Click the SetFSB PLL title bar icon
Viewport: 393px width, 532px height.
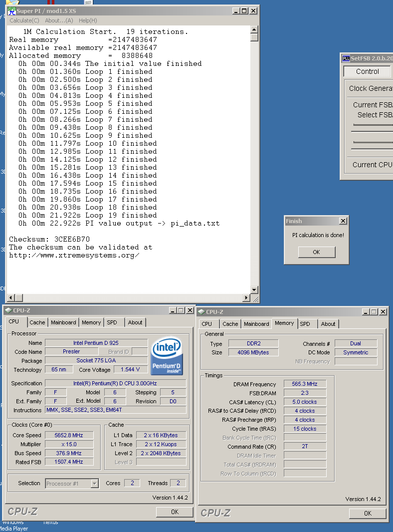[346, 58]
